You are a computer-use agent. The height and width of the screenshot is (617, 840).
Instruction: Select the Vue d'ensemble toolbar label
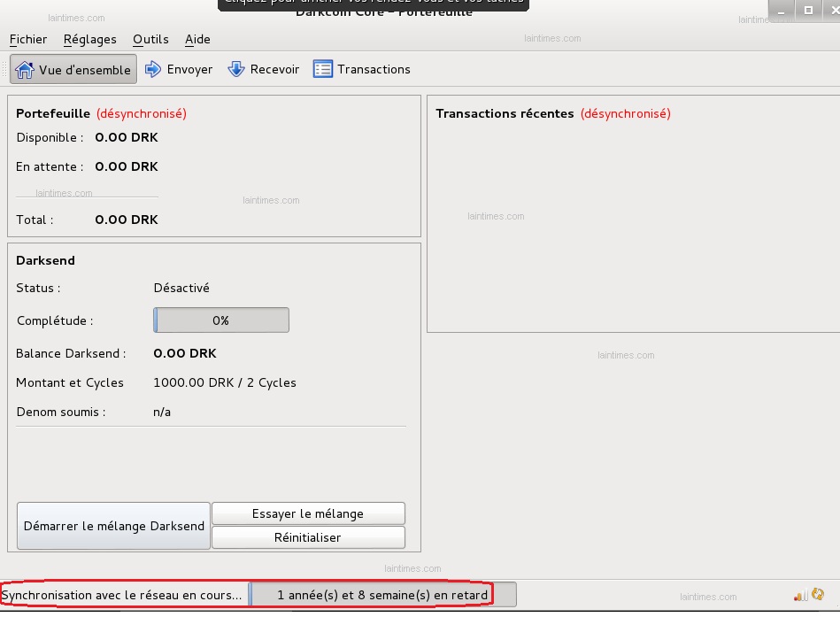(x=85, y=70)
